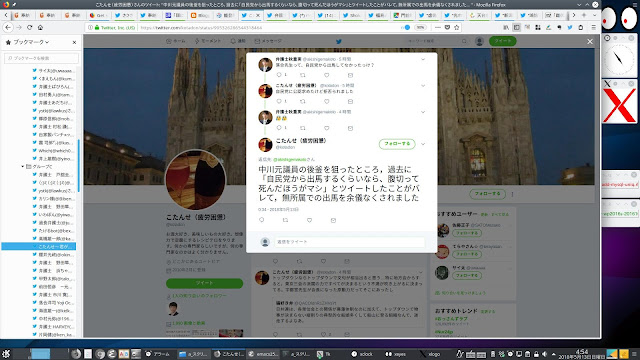Open the ブックマーク sidebar header dropdown
The width and height of the screenshot is (640, 360).
[x=31, y=42]
